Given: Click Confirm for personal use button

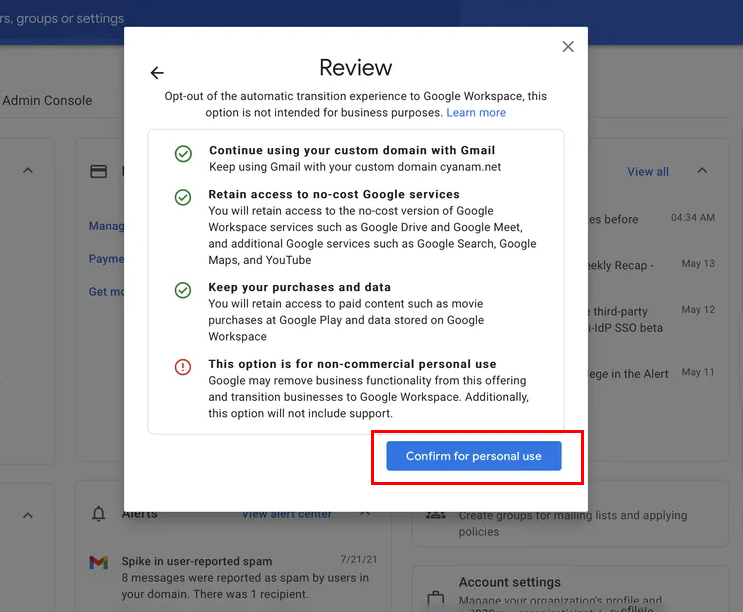Looking at the screenshot, I should pos(473,456).
